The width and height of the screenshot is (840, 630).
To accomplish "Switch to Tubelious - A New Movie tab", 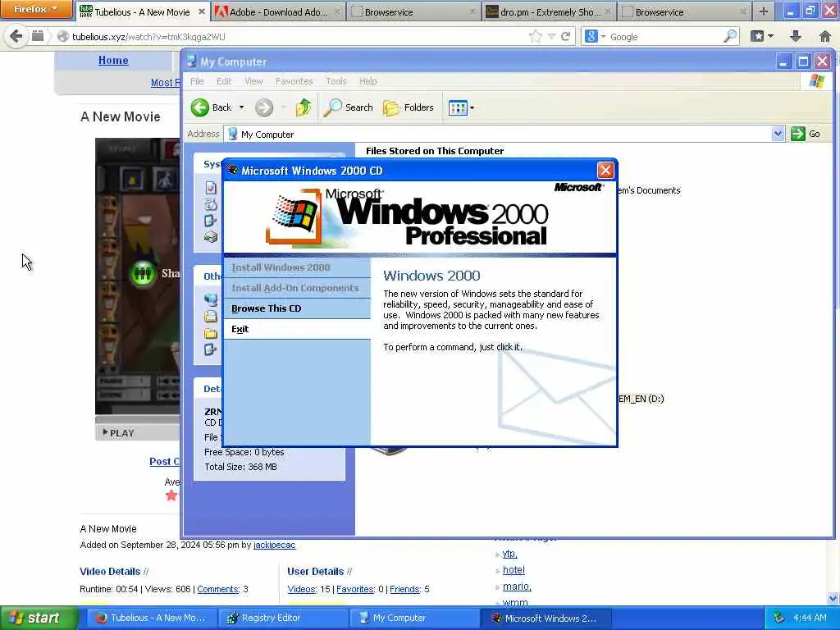I will point(143,11).
